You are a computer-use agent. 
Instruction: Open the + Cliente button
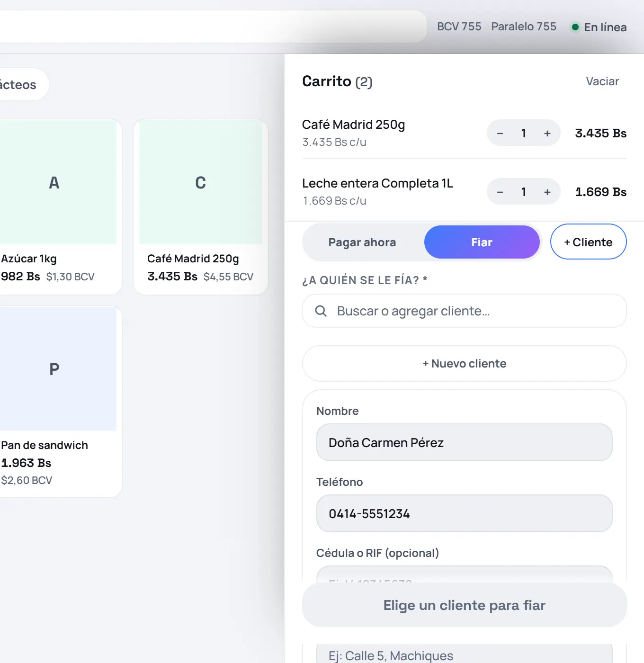[588, 242]
